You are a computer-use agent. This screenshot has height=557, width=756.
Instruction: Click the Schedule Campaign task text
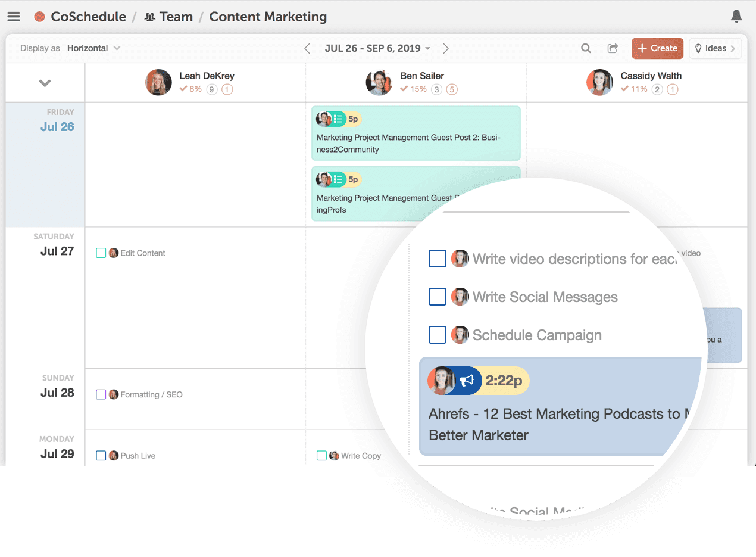point(537,335)
